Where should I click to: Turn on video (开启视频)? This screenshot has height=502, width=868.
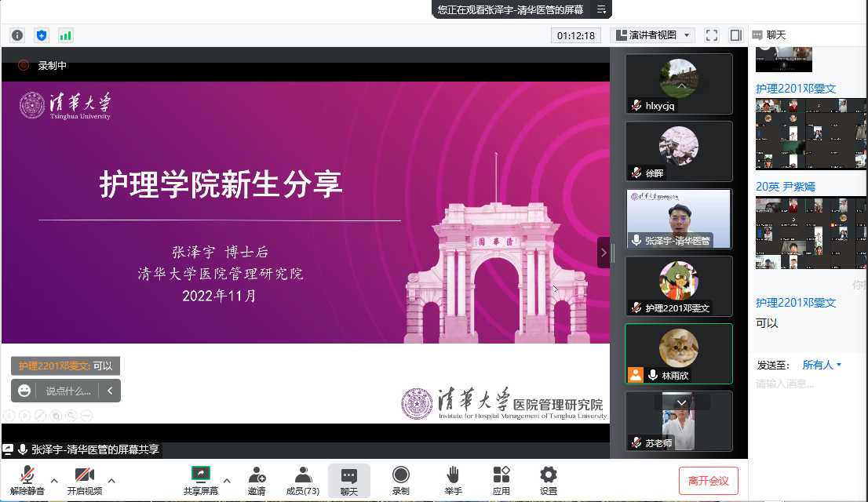[84, 480]
